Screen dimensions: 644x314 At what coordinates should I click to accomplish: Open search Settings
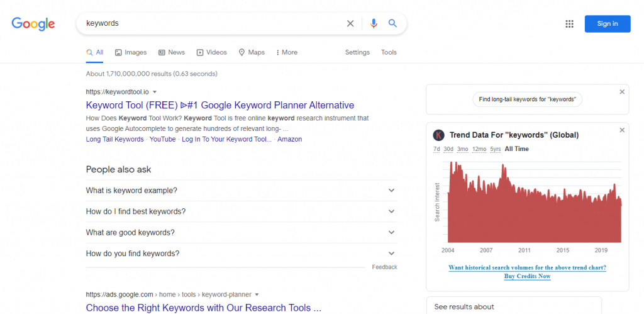[357, 53]
